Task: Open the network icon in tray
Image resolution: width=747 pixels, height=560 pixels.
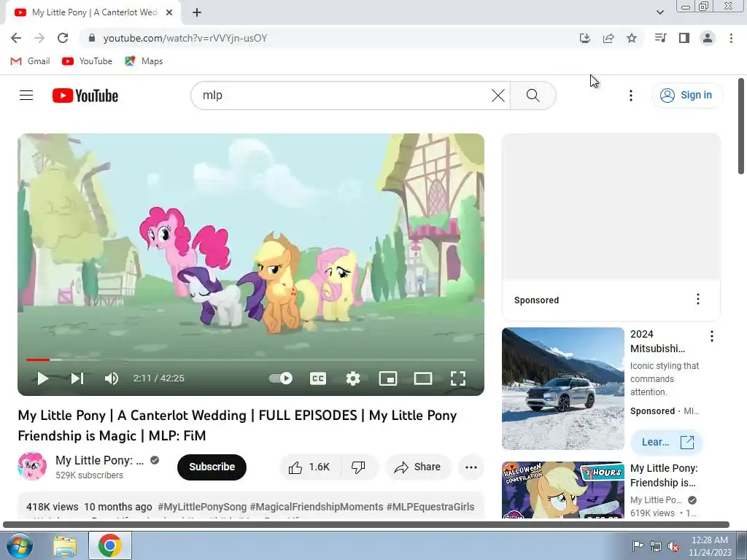Action: (x=656, y=546)
